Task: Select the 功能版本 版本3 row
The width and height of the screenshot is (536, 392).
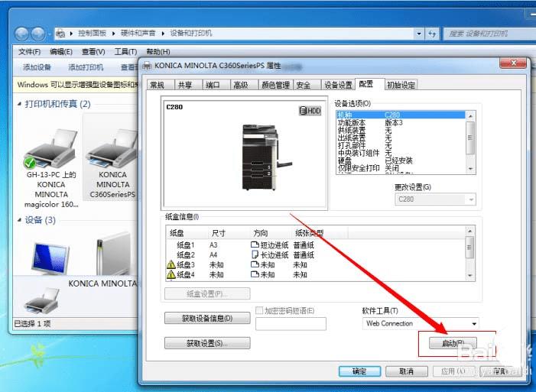Action: point(401,123)
